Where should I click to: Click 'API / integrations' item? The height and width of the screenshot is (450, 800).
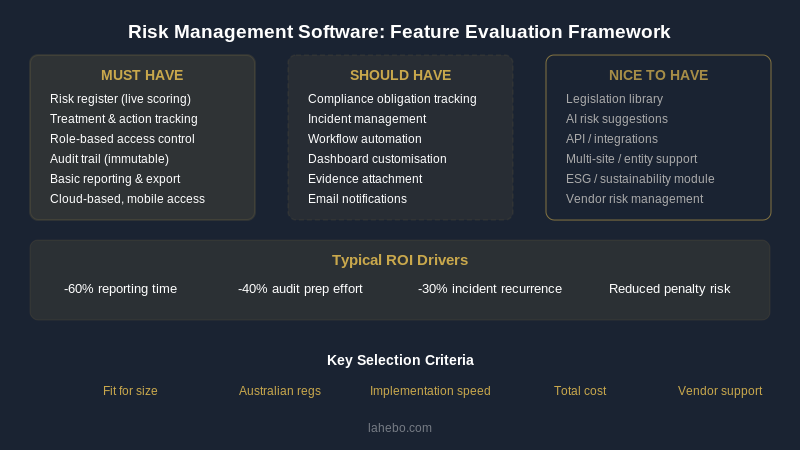click(612, 139)
